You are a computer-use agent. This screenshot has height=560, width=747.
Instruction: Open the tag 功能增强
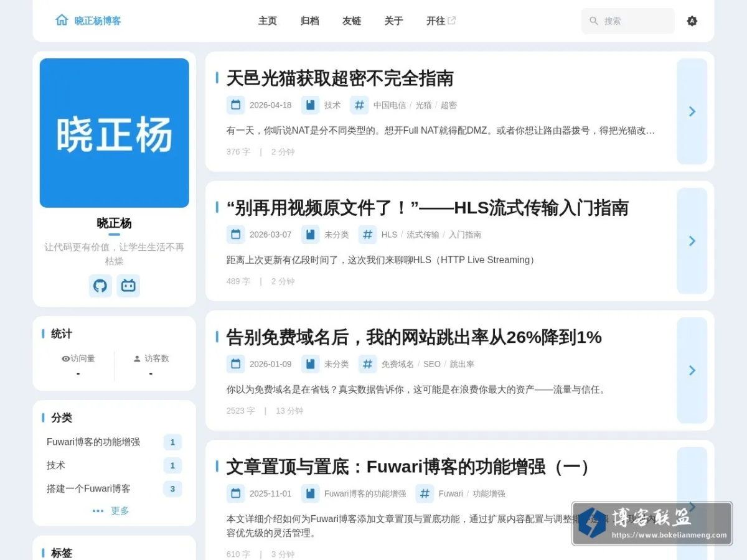tap(489, 493)
